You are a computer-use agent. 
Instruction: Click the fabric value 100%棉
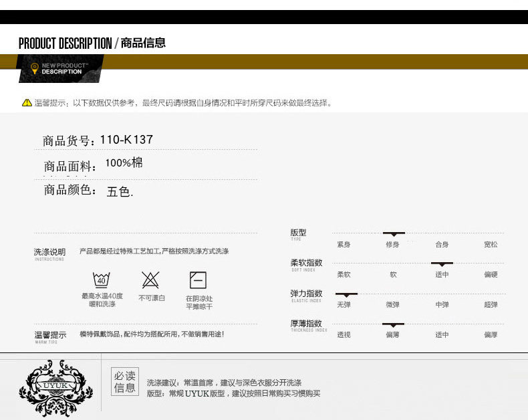click(x=124, y=163)
